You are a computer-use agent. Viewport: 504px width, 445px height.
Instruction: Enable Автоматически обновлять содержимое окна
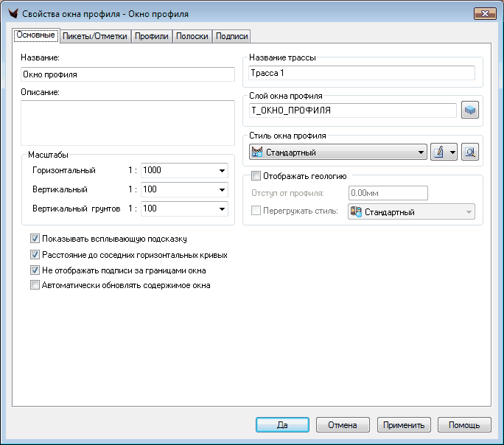(35, 286)
